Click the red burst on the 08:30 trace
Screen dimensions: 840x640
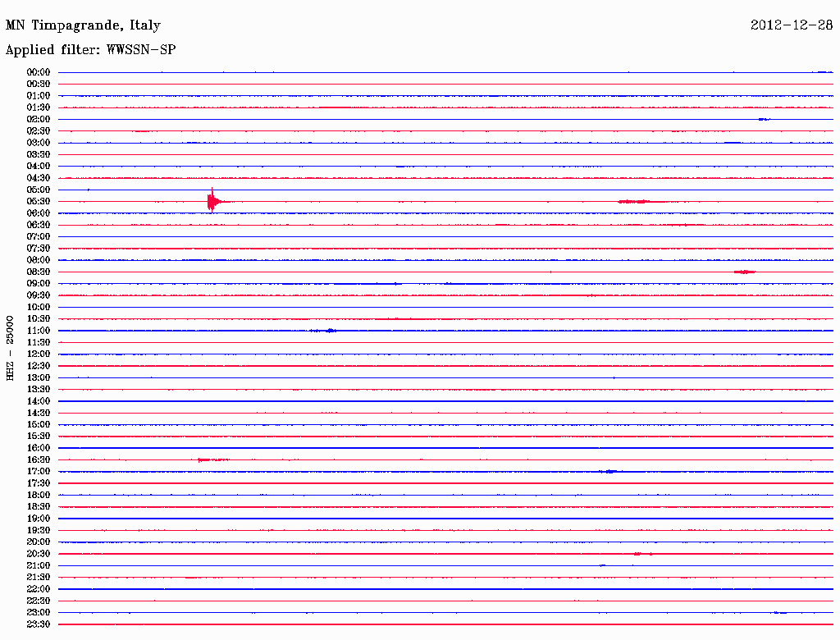[x=744, y=272]
